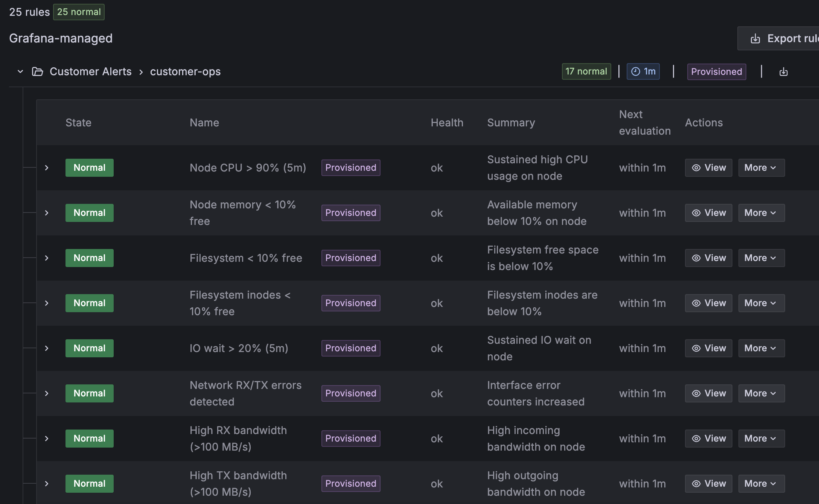Click the 1m evaluation interval clock badge

point(643,71)
